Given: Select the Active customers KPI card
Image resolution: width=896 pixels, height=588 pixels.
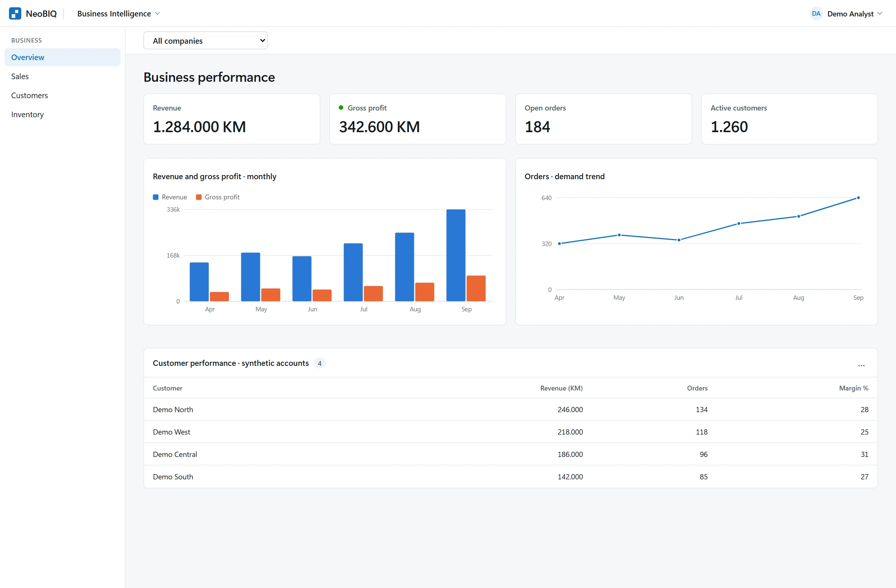Looking at the screenshot, I should (789, 119).
